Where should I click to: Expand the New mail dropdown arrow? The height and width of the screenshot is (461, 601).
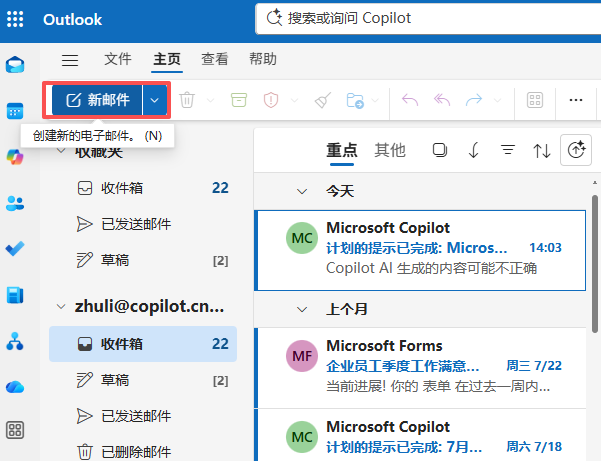(x=155, y=100)
